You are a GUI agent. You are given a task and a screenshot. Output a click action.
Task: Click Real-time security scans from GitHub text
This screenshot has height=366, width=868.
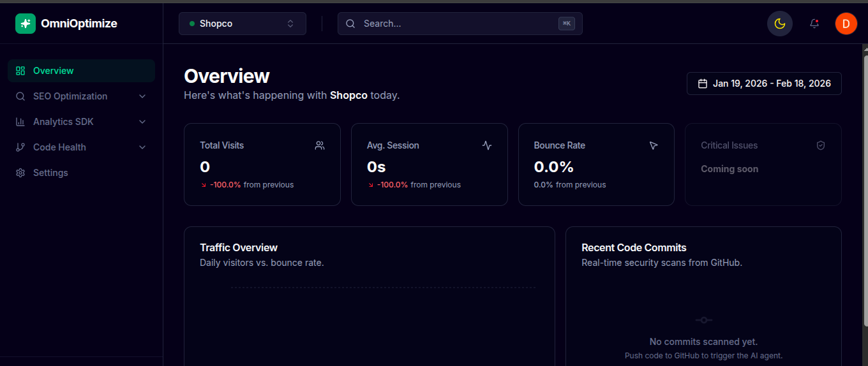tap(662, 263)
